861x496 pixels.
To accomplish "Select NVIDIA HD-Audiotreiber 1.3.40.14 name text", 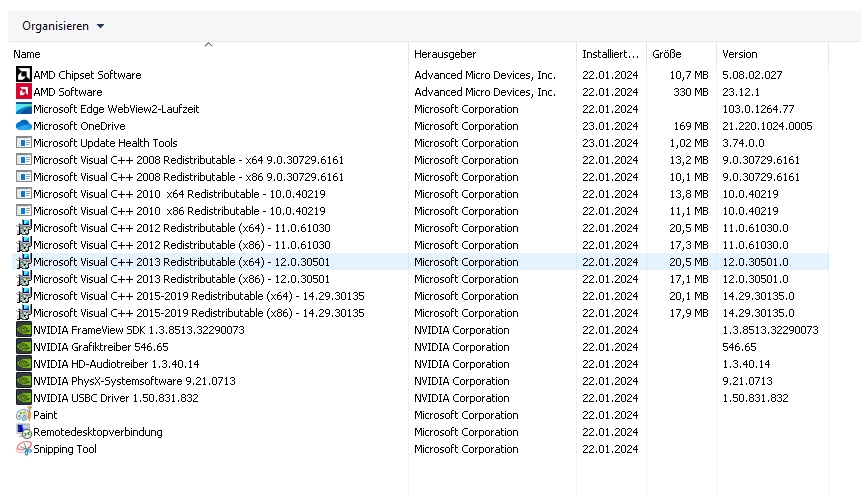I will coord(116,364).
